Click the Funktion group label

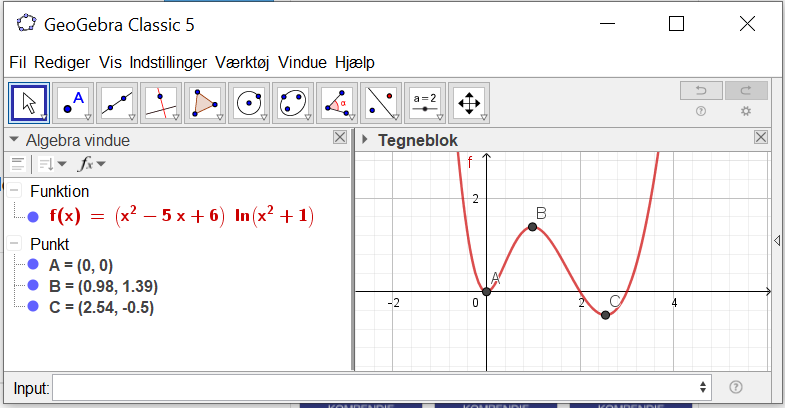click(60, 191)
